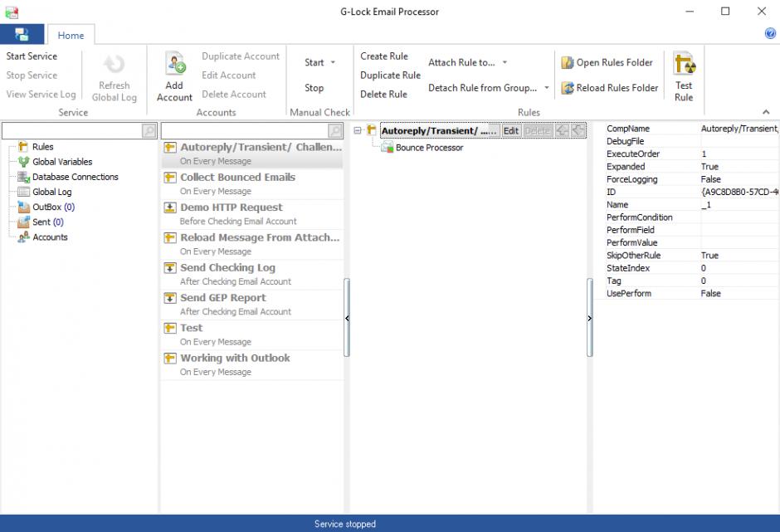Select the ExecuteOrder property value
Screen dimensions: 780x532
[739, 154]
